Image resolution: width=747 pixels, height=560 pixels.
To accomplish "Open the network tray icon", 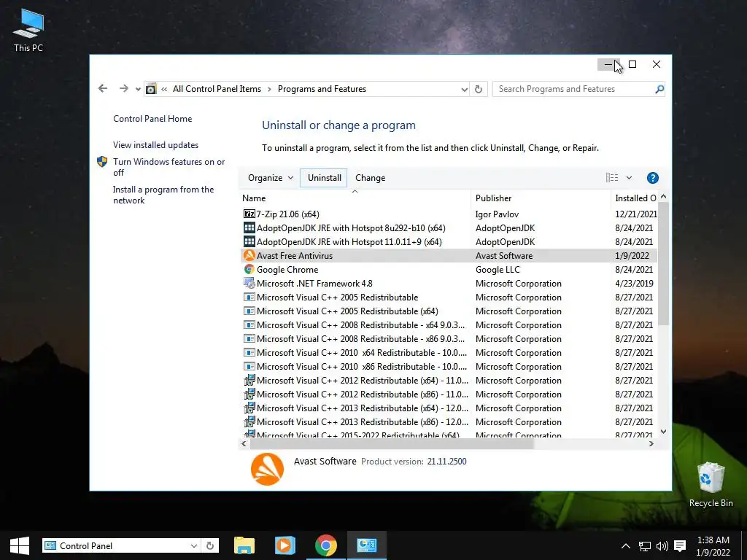I will (x=645, y=546).
